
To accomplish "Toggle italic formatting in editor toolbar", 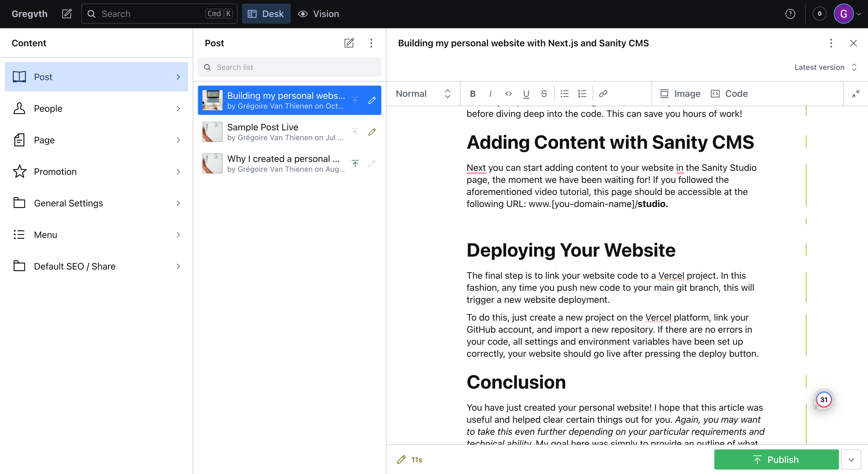I will 490,94.
